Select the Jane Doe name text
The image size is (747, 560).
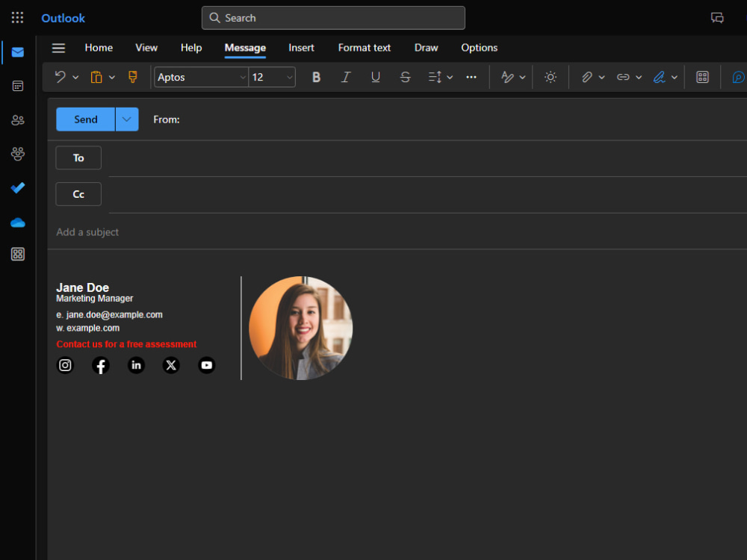[82, 287]
